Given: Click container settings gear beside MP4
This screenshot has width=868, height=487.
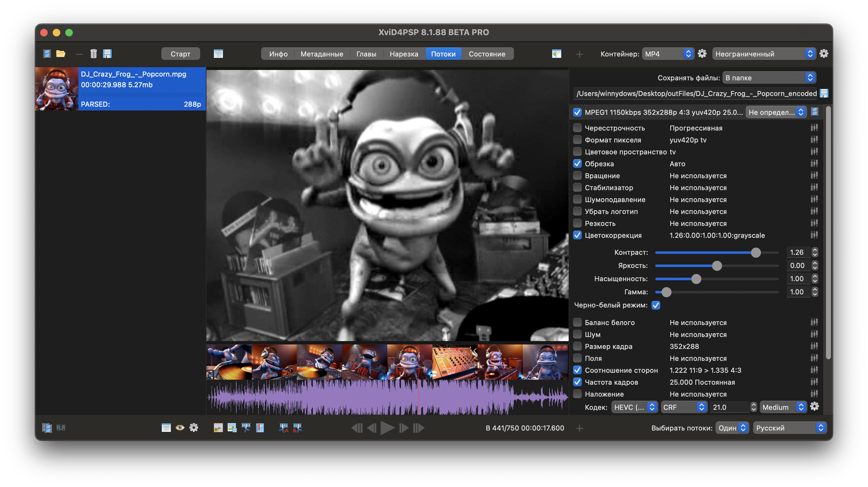Looking at the screenshot, I should 702,54.
